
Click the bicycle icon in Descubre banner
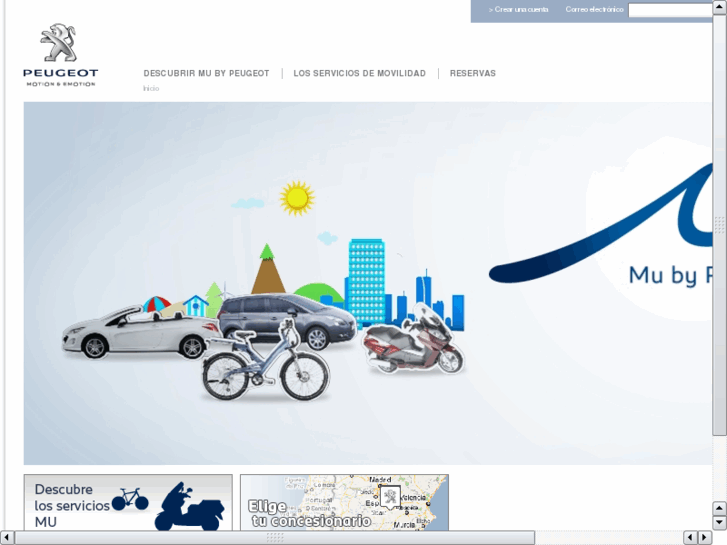[130, 499]
